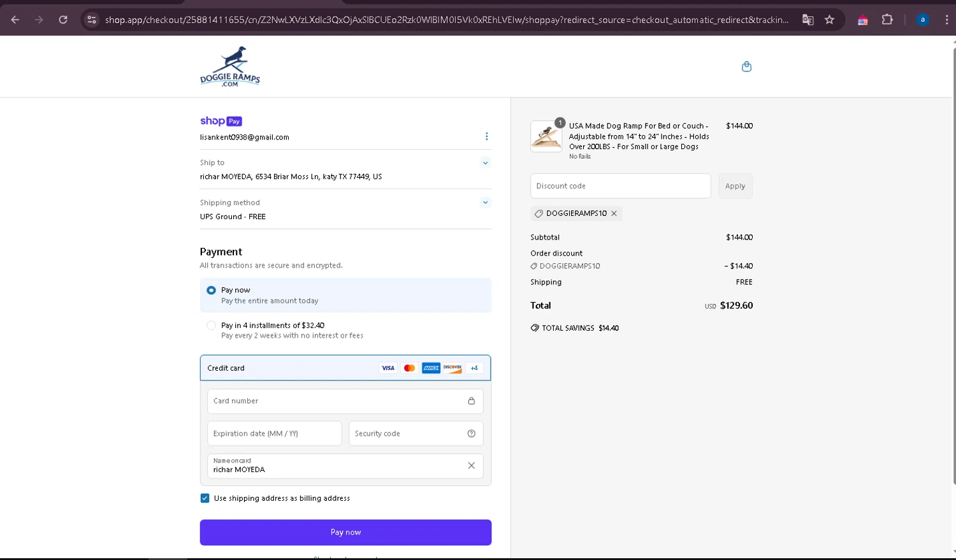Image resolution: width=956 pixels, height=560 pixels.
Task: Open account options three-dot menu beside email
Action: [486, 136]
